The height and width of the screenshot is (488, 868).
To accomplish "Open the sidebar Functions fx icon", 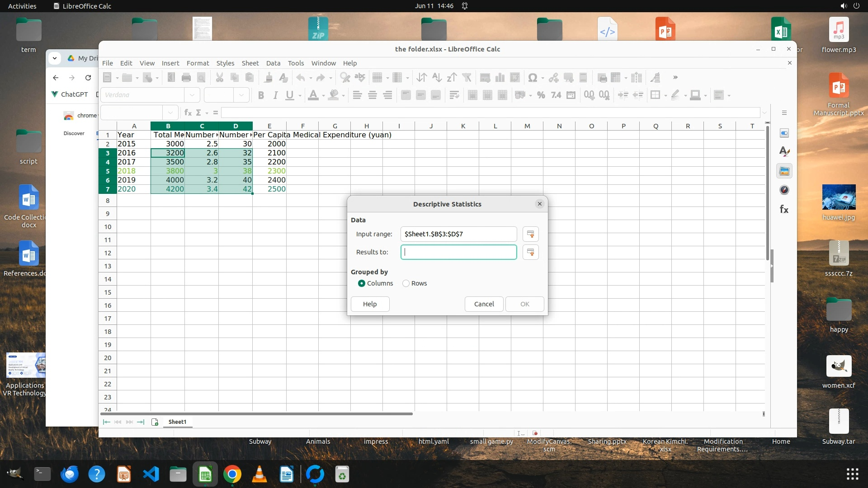I will coord(784,209).
